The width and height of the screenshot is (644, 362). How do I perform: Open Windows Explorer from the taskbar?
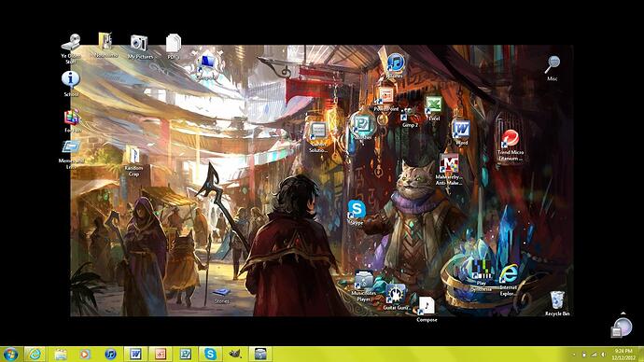click(x=61, y=354)
